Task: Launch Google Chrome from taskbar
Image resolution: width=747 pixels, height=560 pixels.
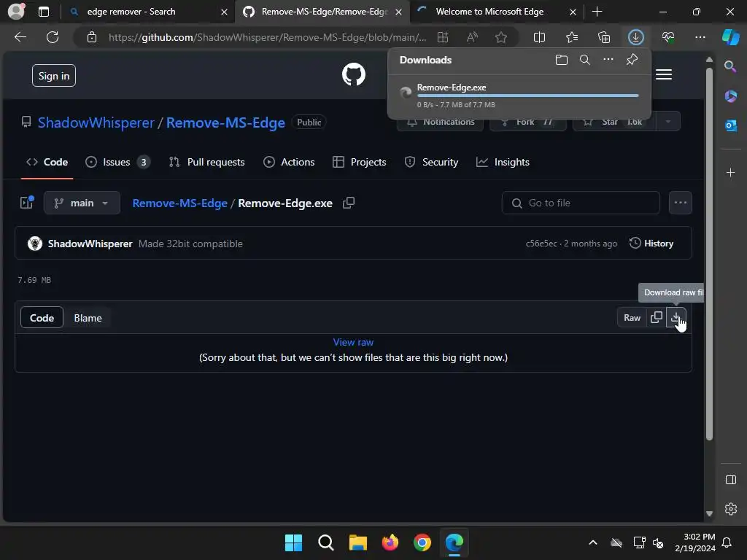Action: pyautogui.click(x=422, y=542)
